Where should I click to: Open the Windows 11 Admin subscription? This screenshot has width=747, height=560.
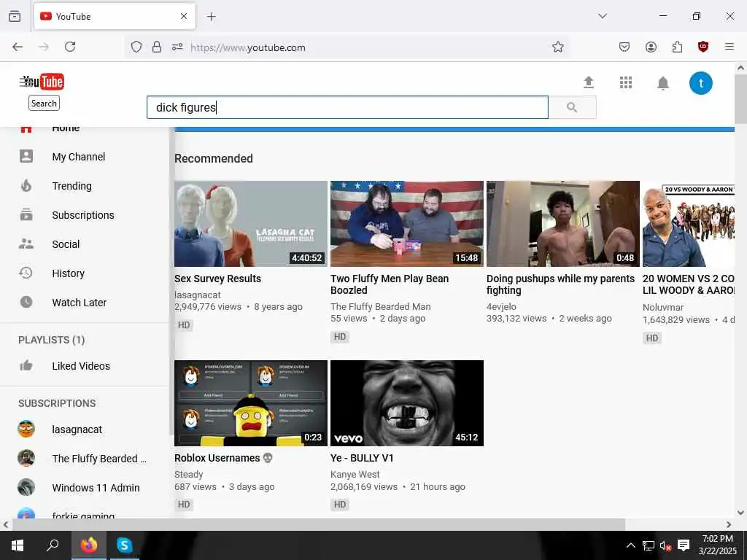[96, 488]
